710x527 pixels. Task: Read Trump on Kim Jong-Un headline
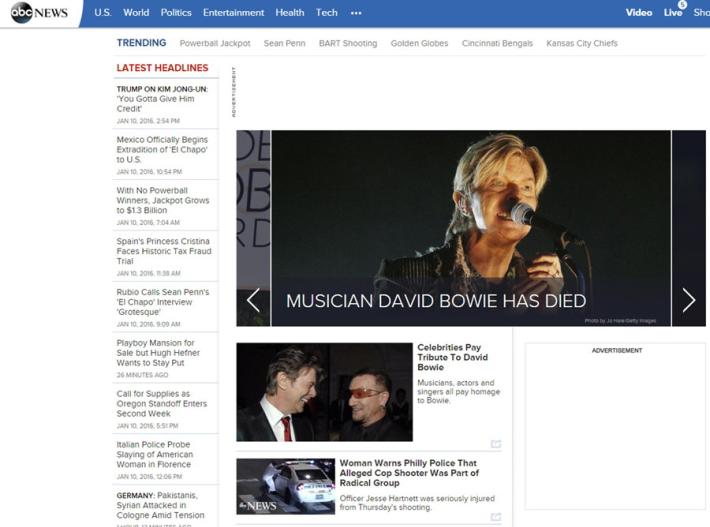(161, 98)
